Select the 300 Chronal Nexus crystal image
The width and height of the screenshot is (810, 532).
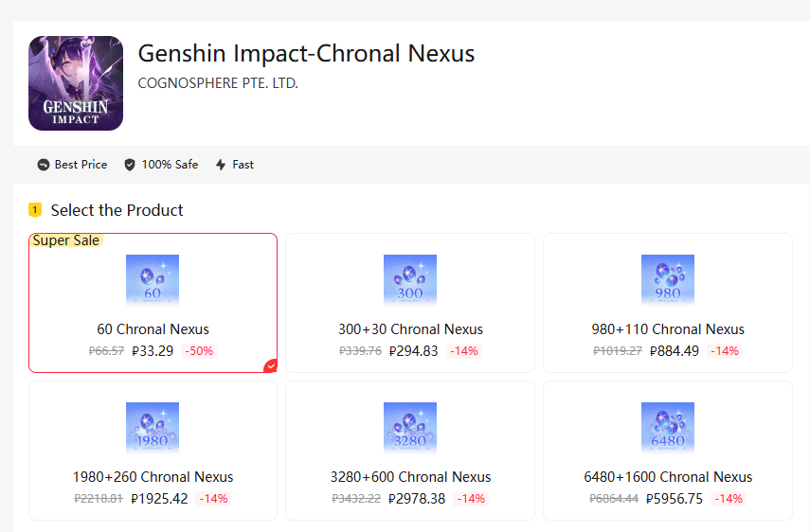(410, 280)
